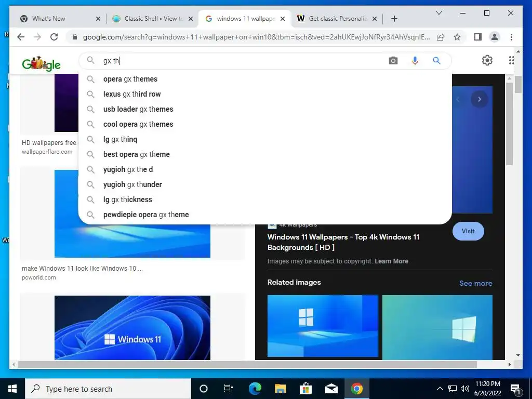The height and width of the screenshot is (399, 532).
Task: Open the Chrome three-dot menu
Action: pyautogui.click(x=511, y=37)
